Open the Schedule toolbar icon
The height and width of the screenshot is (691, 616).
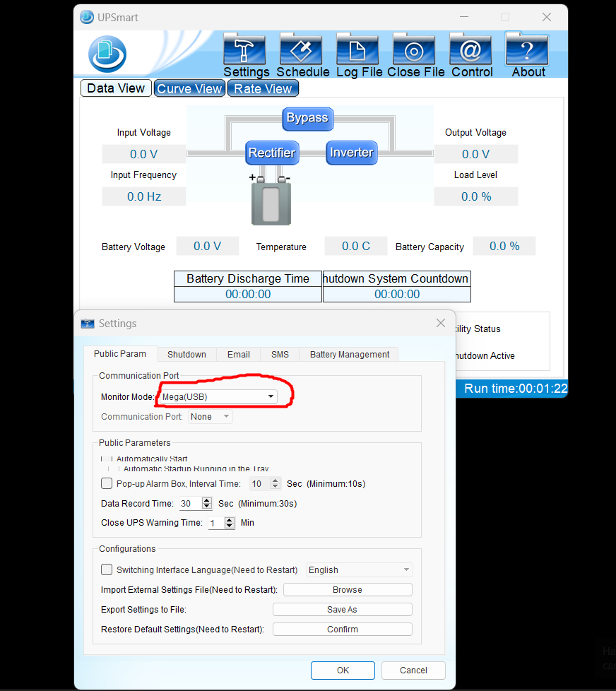(302, 52)
